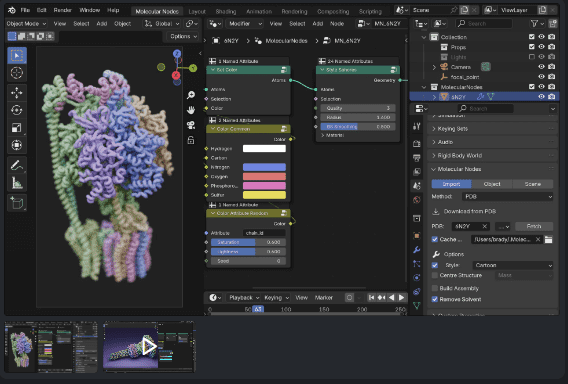Open the Object Mode dropdown

[x=26, y=24]
